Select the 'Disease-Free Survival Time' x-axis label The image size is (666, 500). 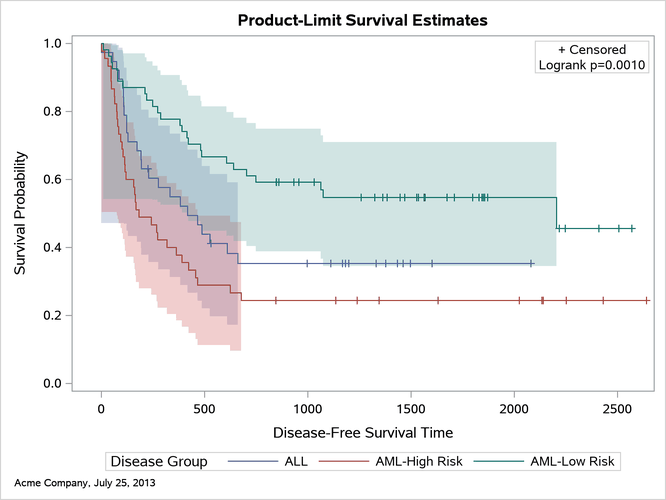[x=363, y=433]
